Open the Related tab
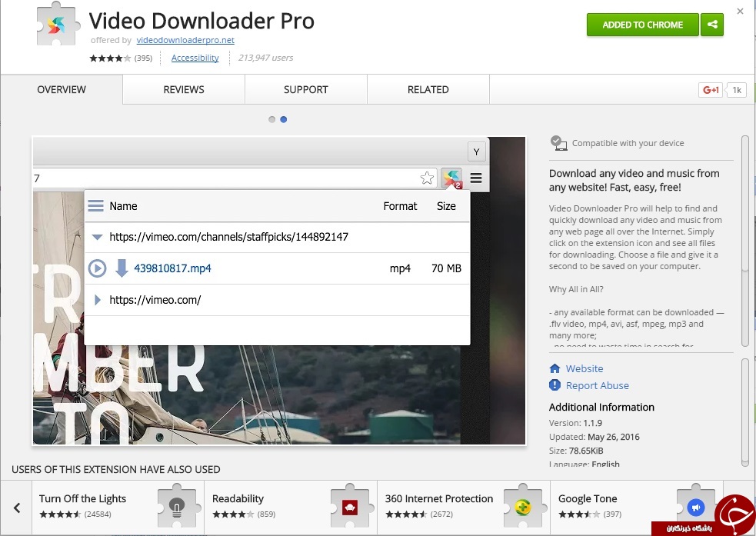The height and width of the screenshot is (536, 756). coord(428,90)
